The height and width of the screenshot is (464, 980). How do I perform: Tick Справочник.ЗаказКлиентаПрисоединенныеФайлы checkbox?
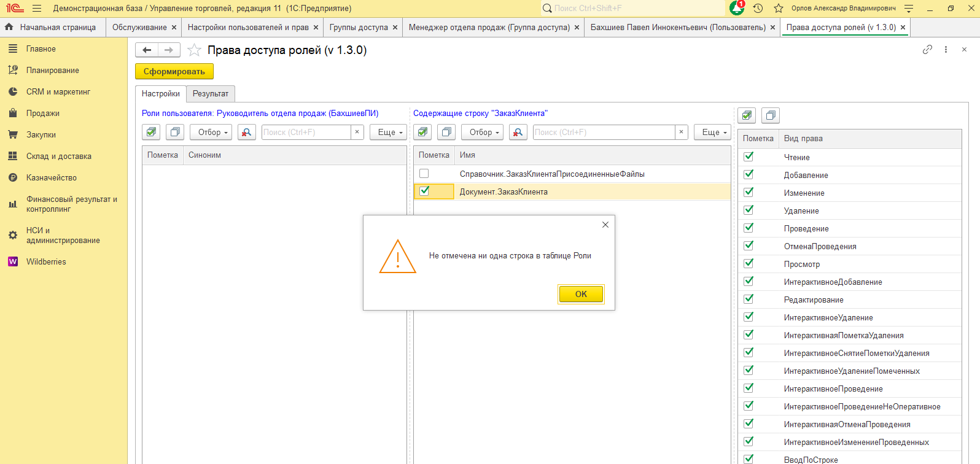click(424, 174)
